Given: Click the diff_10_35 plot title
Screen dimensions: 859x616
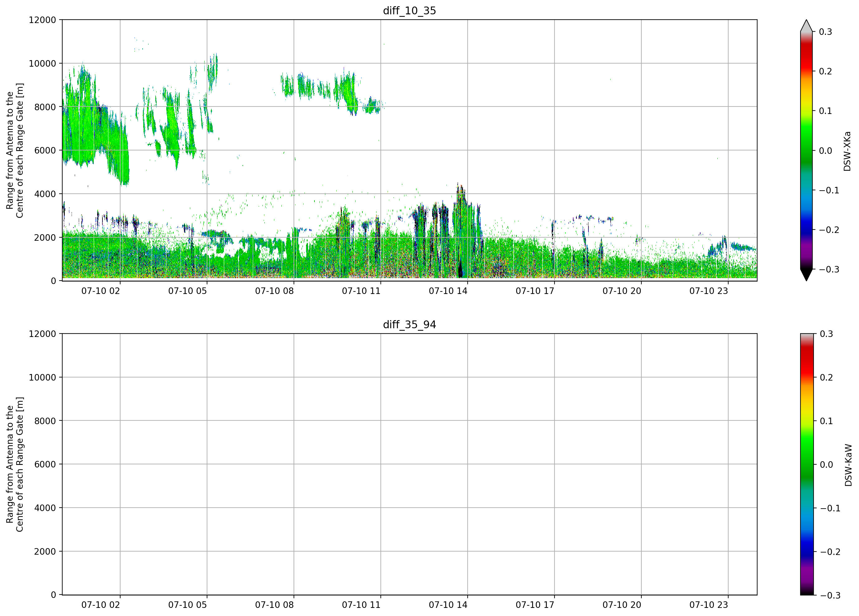Looking at the screenshot, I should click(409, 11).
